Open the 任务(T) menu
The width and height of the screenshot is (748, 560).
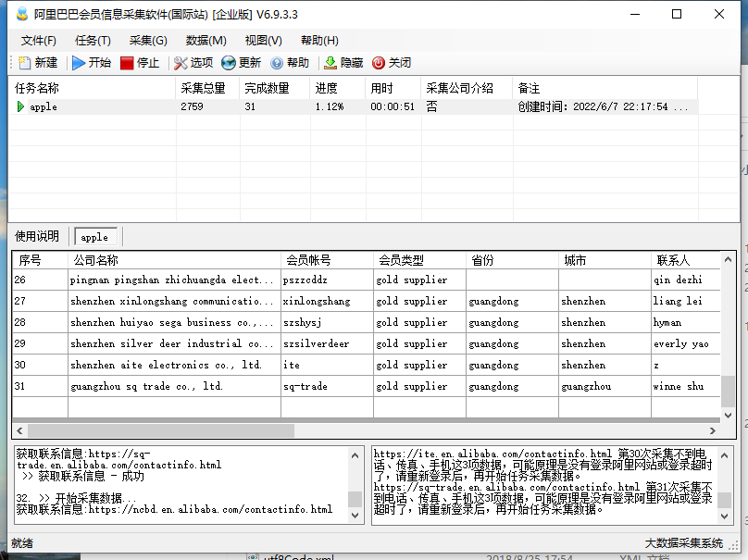pos(93,41)
